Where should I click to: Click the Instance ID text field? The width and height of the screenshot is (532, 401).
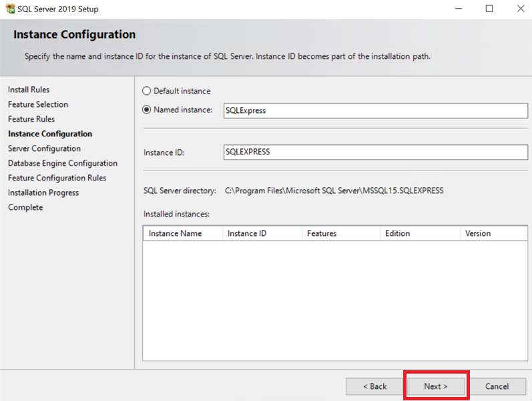pyautogui.click(x=375, y=152)
